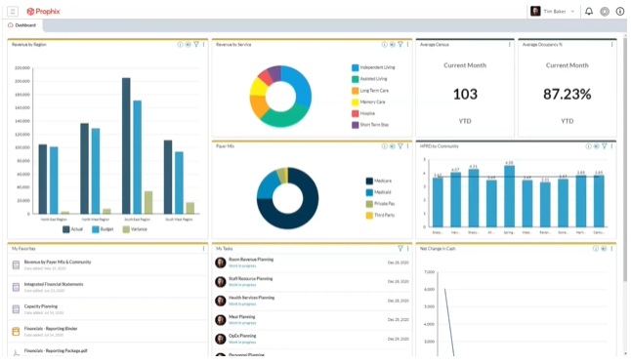This screenshot has width=631, height=364.
Task: Click the Prophix logo
Action: 43,12
